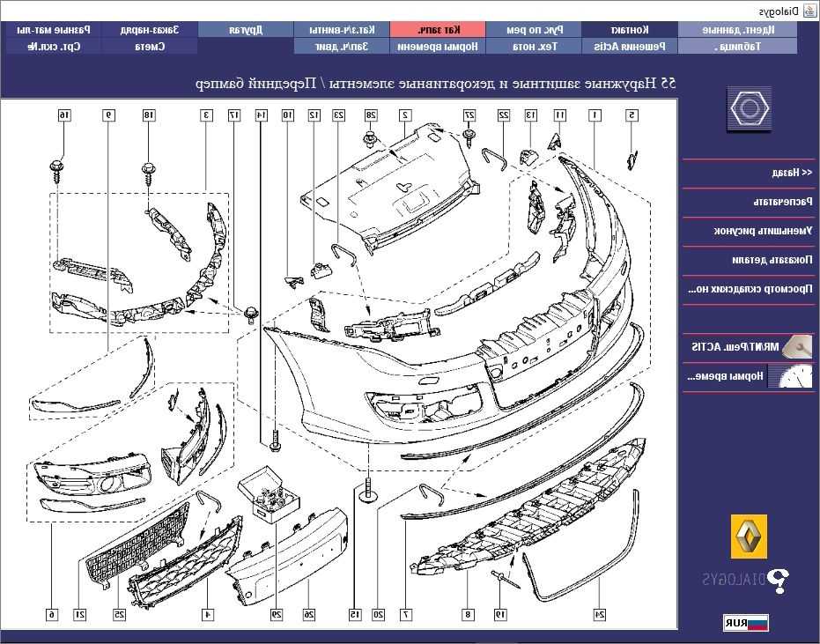Click the Renault diamond logo
The width and height of the screenshot is (820, 644).
point(749,537)
